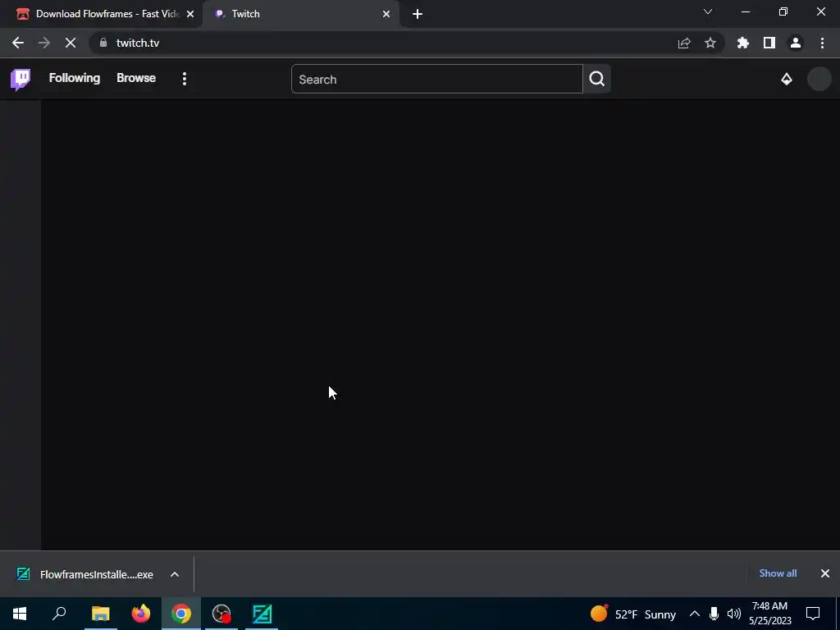The height and width of the screenshot is (630, 840).
Task: Open the Chrome extensions puzzle icon
Action: 743,43
